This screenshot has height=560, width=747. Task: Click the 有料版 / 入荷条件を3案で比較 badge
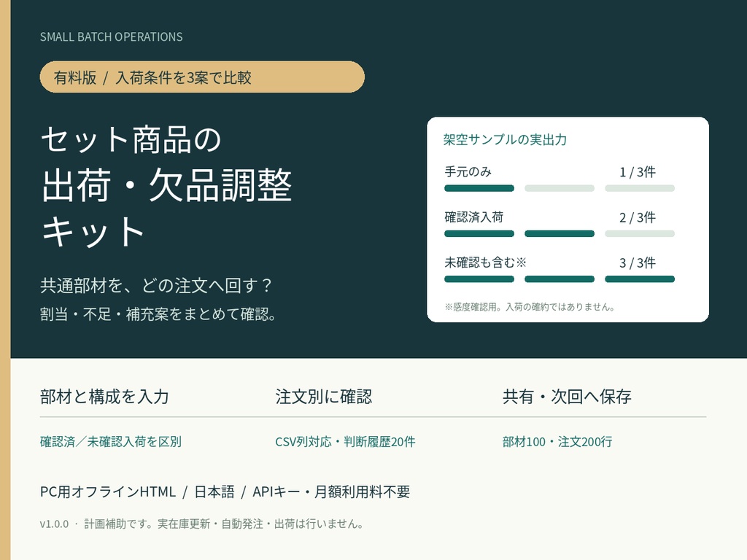pyautogui.click(x=202, y=77)
